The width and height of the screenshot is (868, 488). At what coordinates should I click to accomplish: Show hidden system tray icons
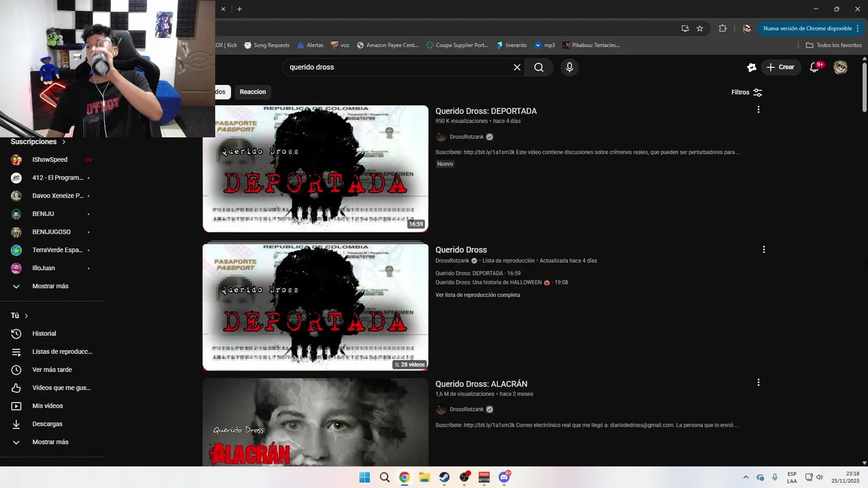(x=746, y=477)
